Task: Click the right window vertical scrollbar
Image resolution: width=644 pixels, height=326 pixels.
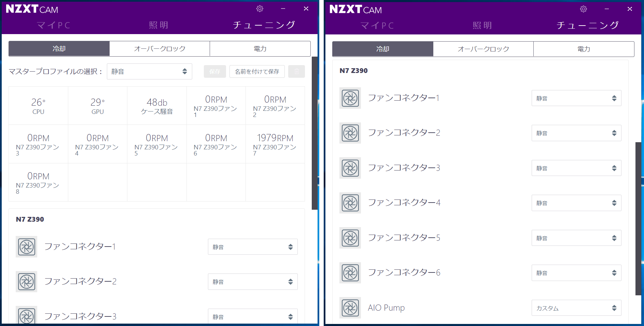Action: pyautogui.click(x=638, y=219)
